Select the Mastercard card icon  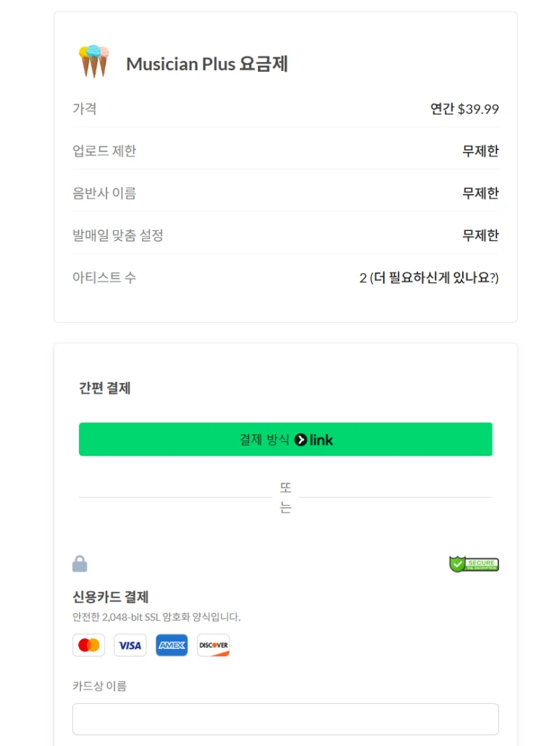(88, 645)
